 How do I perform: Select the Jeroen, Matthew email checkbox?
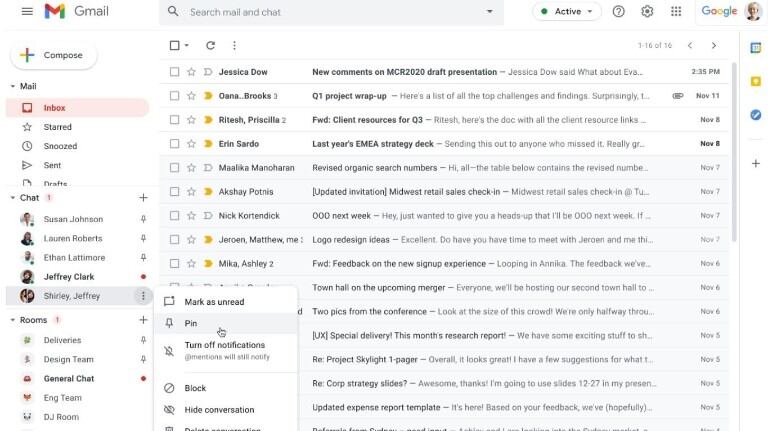(x=174, y=239)
